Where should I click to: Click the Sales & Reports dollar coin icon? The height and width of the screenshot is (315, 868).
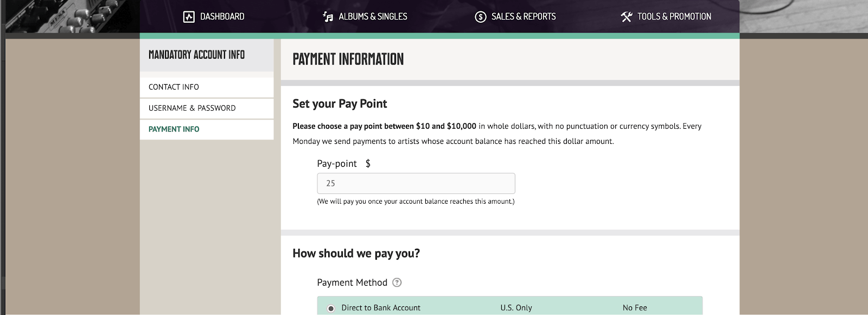click(x=480, y=17)
